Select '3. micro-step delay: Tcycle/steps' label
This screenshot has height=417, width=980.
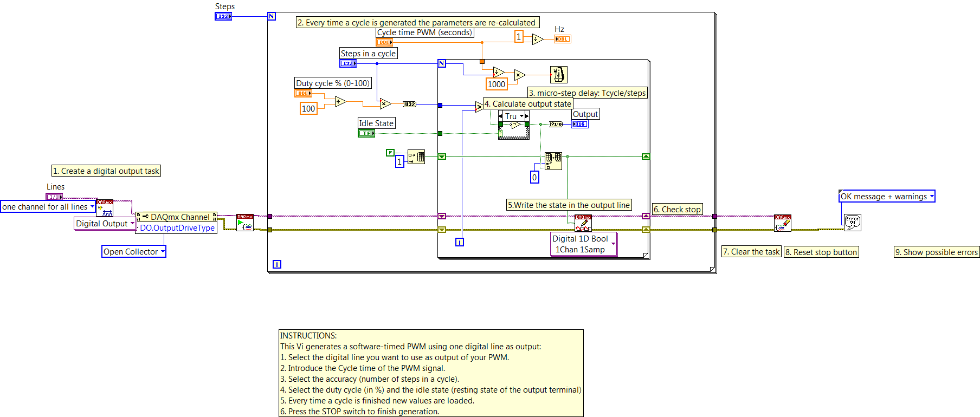click(x=588, y=93)
